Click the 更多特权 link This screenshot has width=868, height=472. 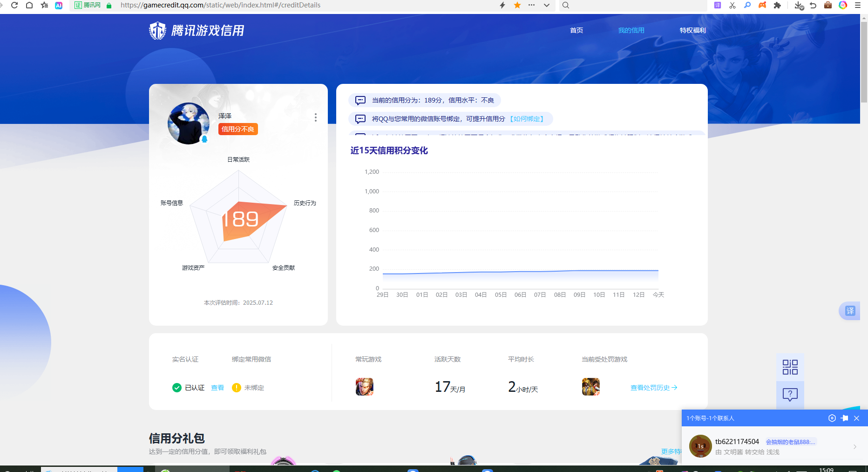[671, 451]
